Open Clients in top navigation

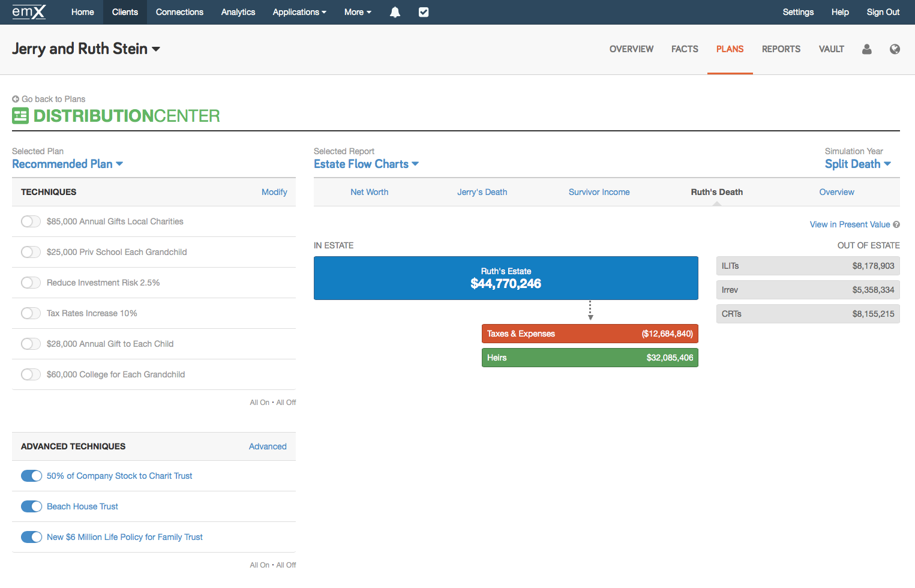click(125, 12)
